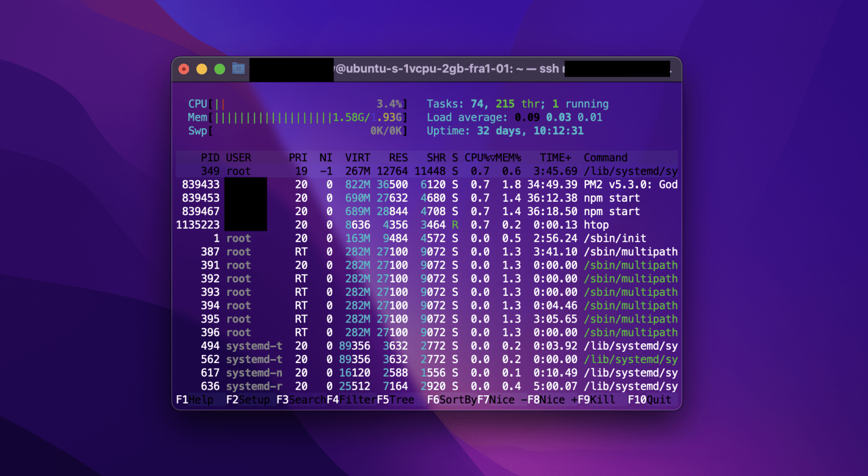This screenshot has width=868, height=476.
Task: Click the terminal icon in title bar
Action: click(x=238, y=68)
